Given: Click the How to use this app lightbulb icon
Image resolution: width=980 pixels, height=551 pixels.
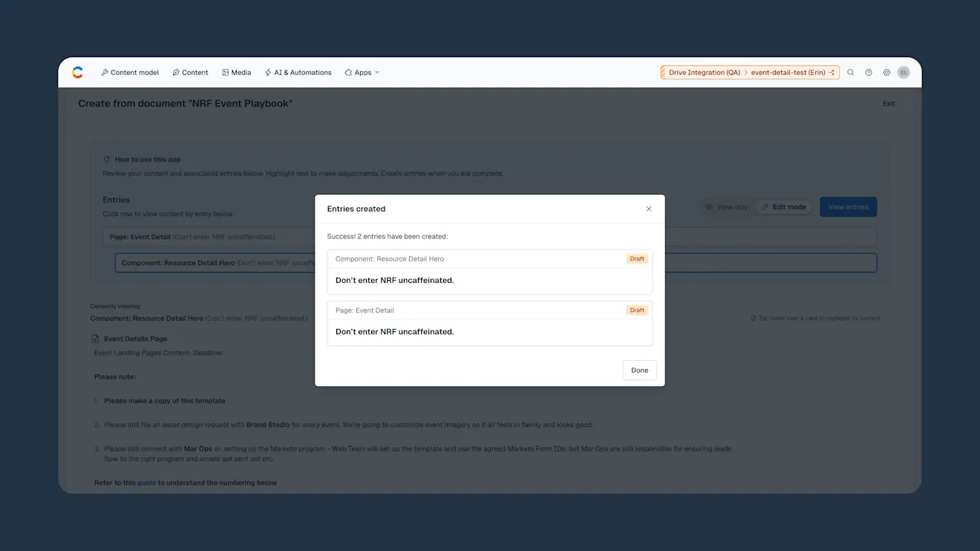Looking at the screenshot, I should [107, 160].
